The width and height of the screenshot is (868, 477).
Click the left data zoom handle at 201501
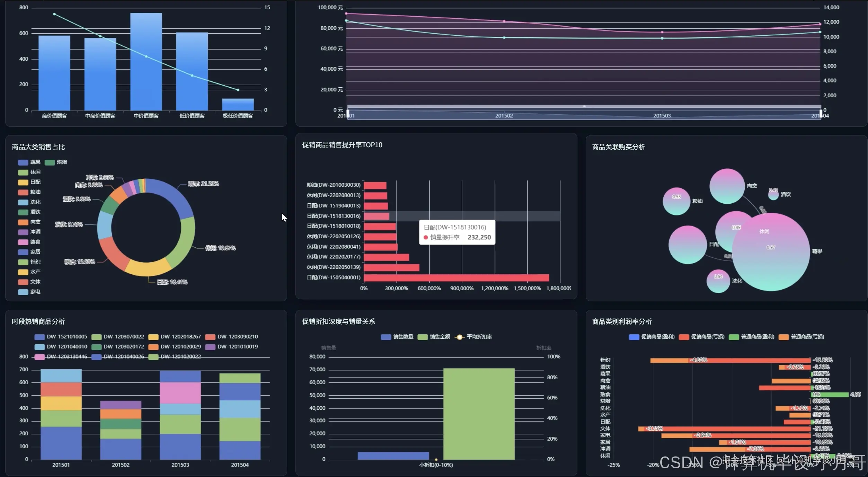(x=348, y=113)
